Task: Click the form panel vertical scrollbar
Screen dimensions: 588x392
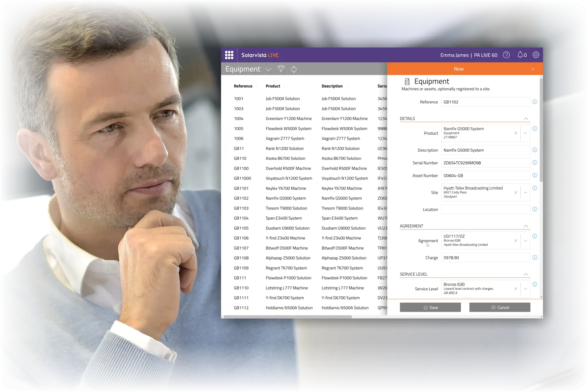Action: click(x=541, y=129)
